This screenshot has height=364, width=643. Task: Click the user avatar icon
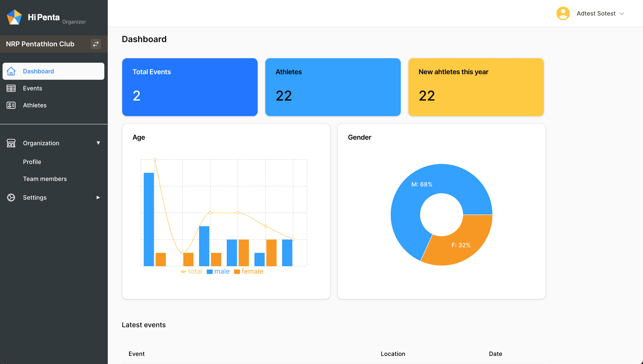563,13
